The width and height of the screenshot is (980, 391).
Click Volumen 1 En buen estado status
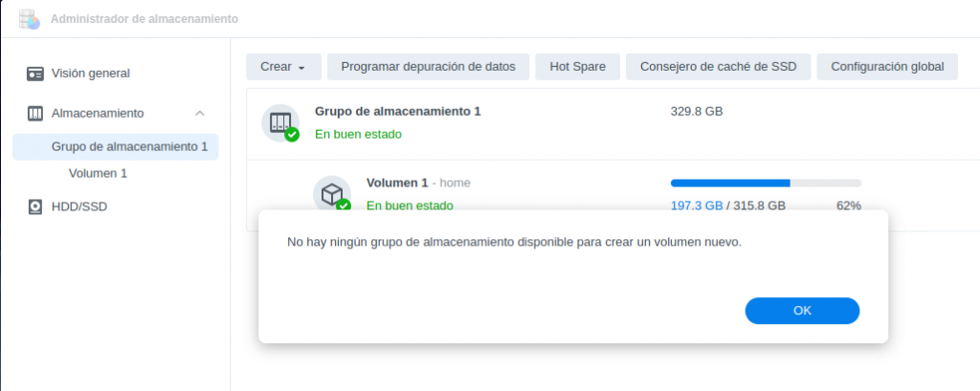pos(410,206)
